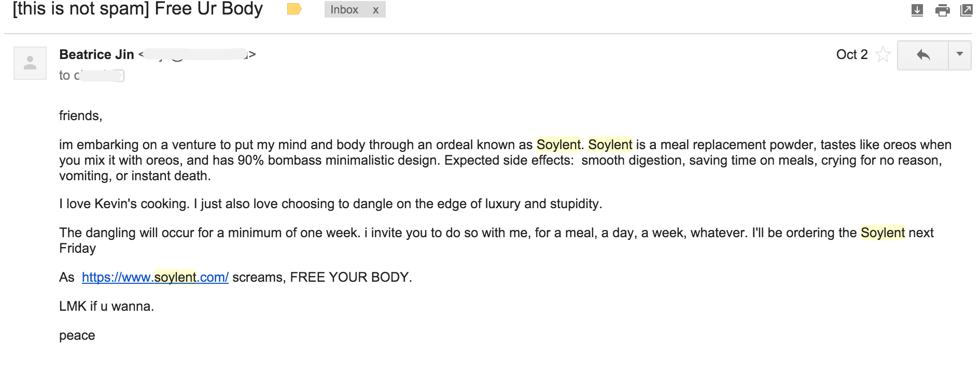Open the conversation in a new window
Viewport: 980px width, 376px height.
966,10
